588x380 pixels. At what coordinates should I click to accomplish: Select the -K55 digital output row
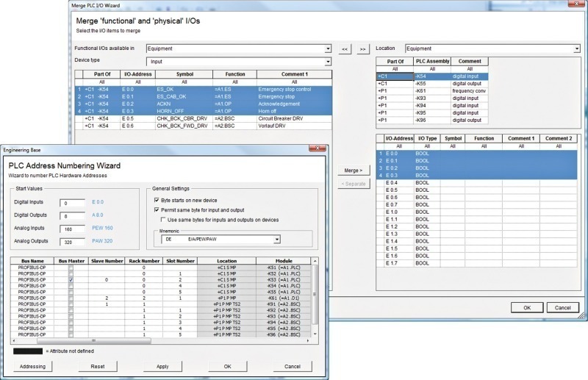(430, 83)
